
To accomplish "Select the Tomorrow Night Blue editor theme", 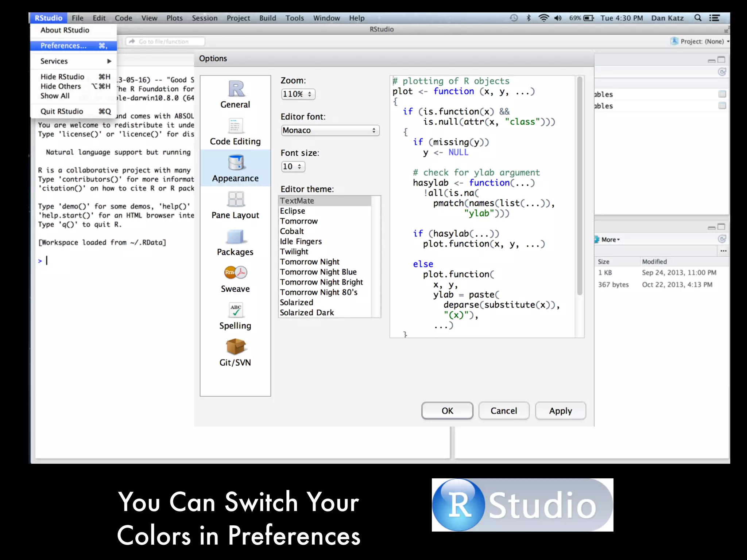I will [318, 272].
